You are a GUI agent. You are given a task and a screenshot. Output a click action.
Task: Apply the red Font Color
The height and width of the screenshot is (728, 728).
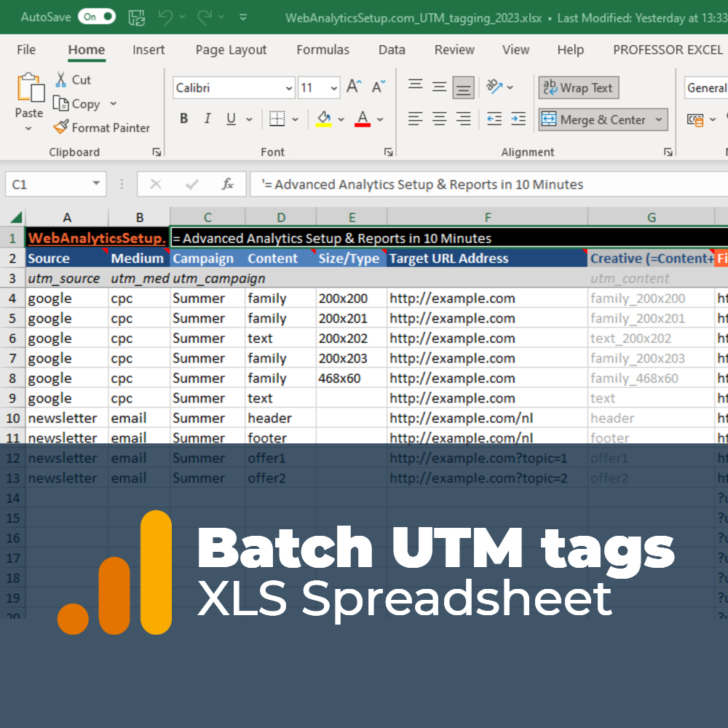coord(363,119)
